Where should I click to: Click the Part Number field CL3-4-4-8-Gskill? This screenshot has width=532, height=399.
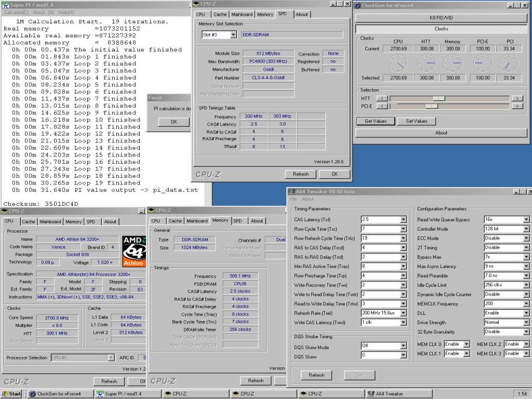(268, 77)
